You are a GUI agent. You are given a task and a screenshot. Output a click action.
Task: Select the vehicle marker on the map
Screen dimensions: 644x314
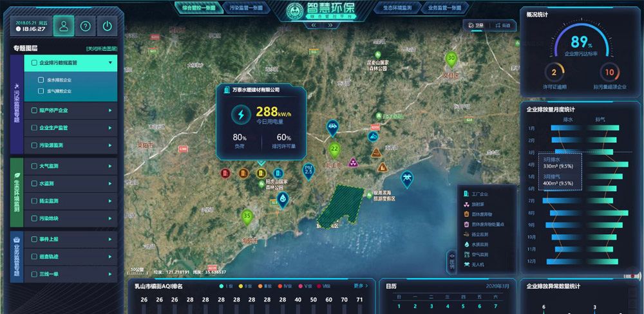333,128
